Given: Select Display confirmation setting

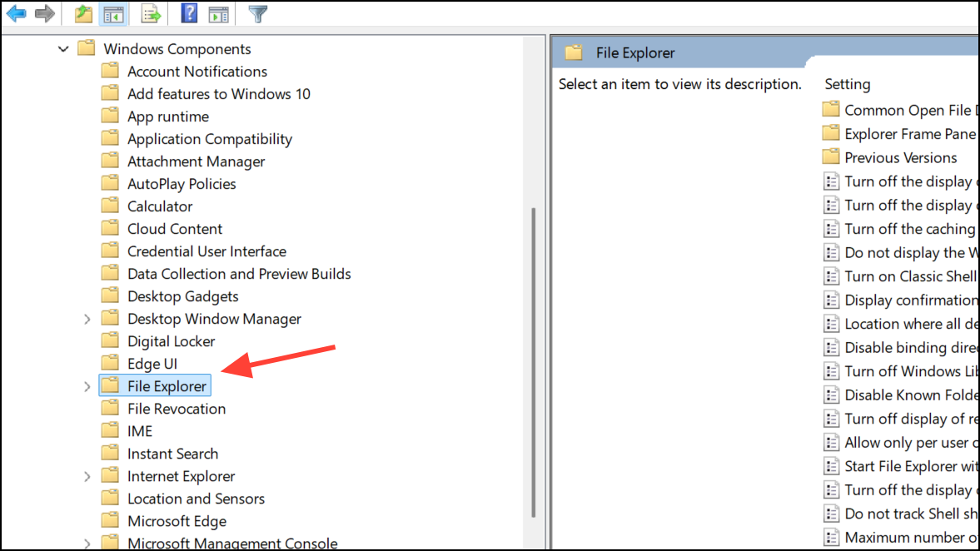Looking at the screenshot, I should pyautogui.click(x=911, y=300).
